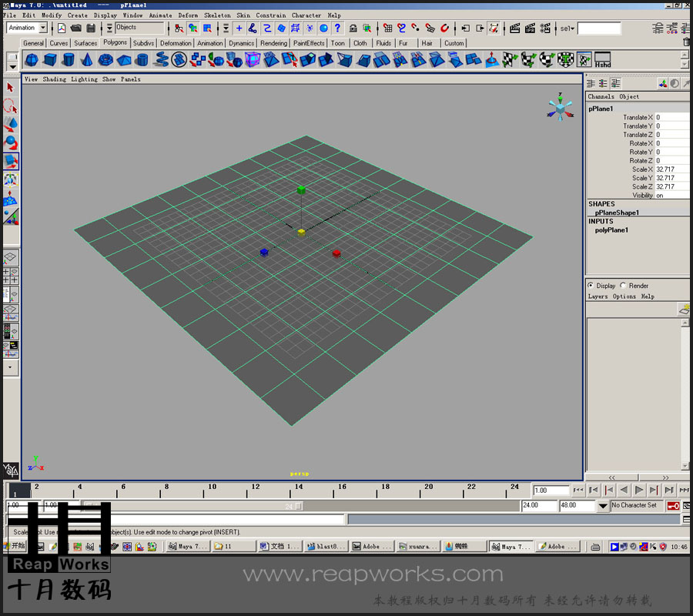693x616 pixels.
Task: Toggle select by object type mode
Action: tap(193, 28)
